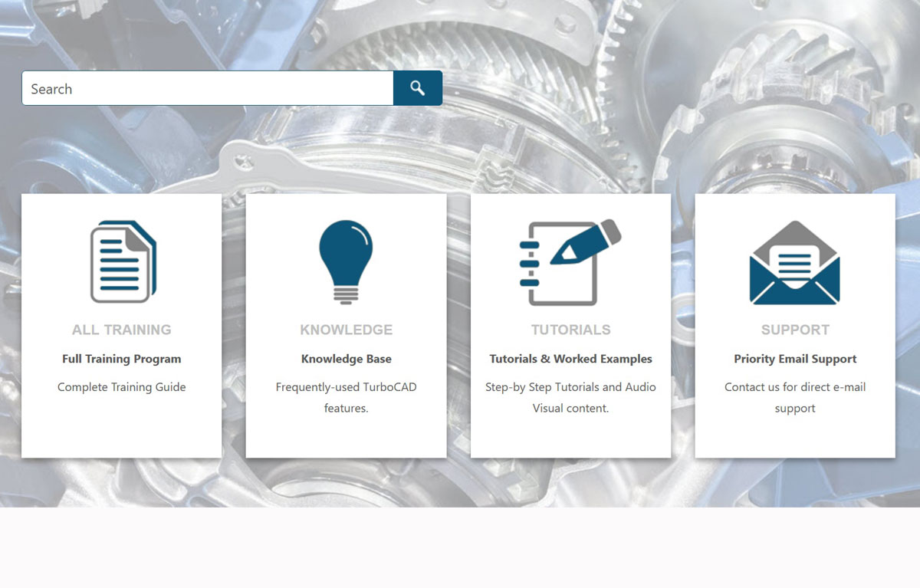Click the notebook and pencil Tutorials icon
920x588 pixels.
click(x=570, y=262)
